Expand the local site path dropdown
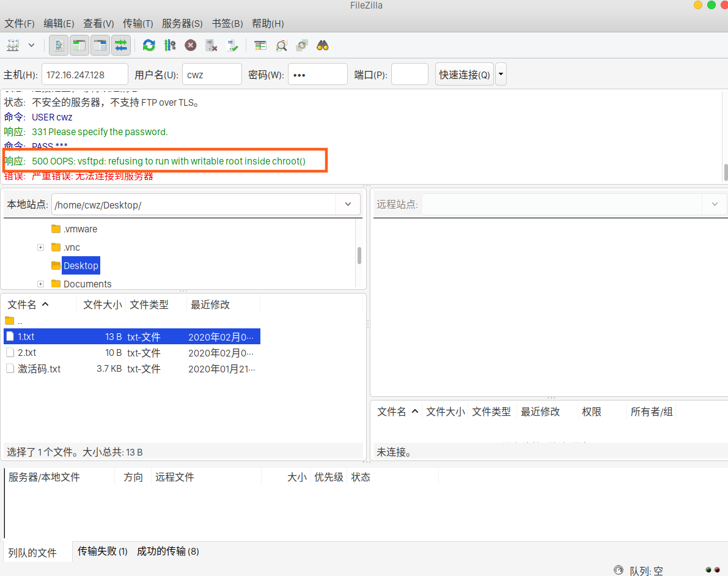The image size is (728, 576). (x=348, y=204)
